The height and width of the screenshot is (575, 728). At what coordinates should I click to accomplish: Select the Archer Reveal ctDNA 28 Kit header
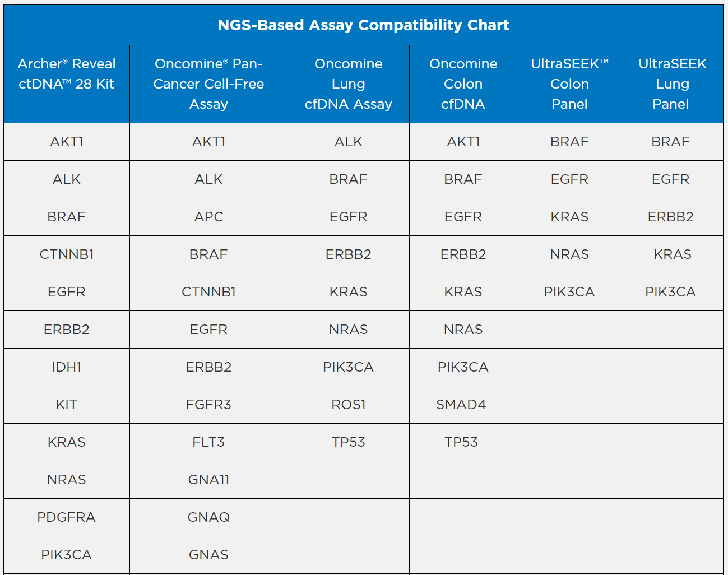(x=67, y=74)
